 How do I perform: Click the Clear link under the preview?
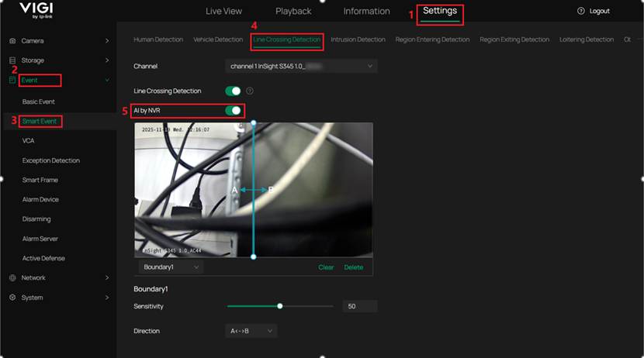326,267
